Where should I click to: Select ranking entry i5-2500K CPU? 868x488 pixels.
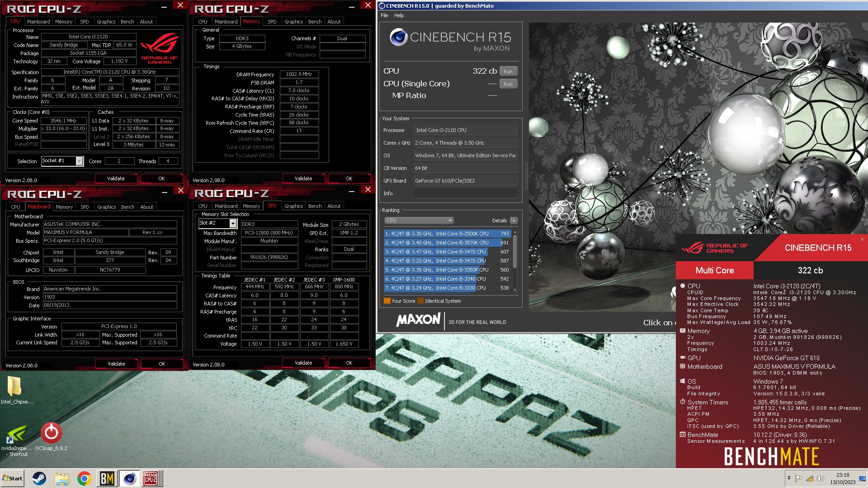click(x=447, y=234)
